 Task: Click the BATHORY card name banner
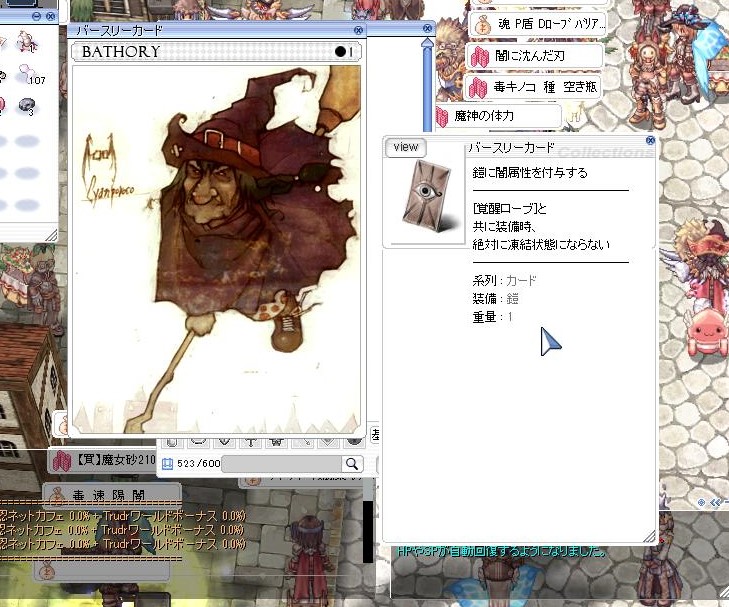coord(217,52)
